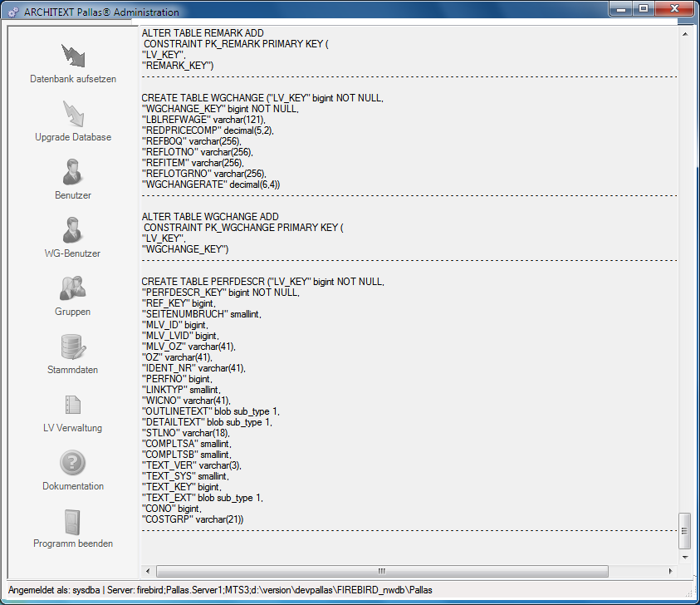Click the 'ALTER TABLE WGCHANGE ADD' line
The width and height of the screenshot is (700, 605).
(210, 217)
